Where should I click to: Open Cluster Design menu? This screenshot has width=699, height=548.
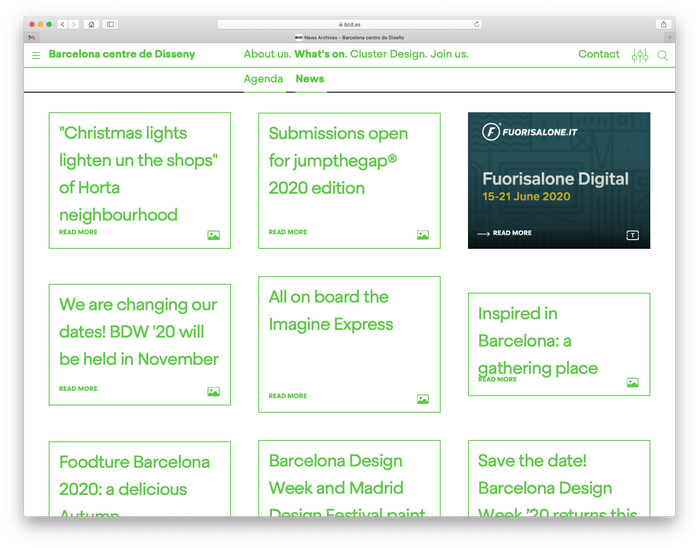tap(388, 54)
